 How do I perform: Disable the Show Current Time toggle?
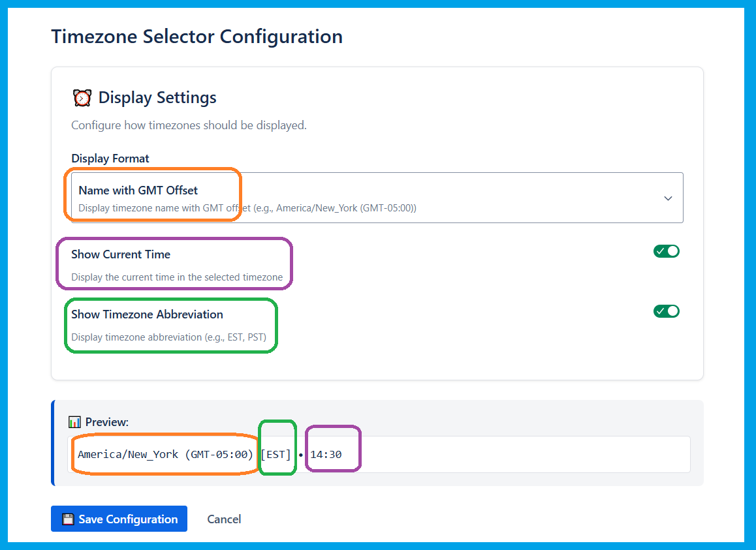coord(666,251)
